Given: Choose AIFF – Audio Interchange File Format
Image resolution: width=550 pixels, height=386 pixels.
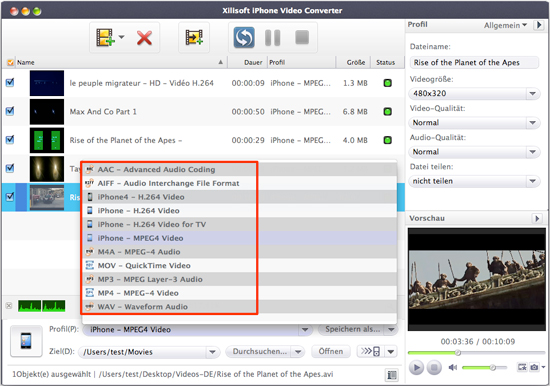Looking at the screenshot, I should (x=239, y=183).
